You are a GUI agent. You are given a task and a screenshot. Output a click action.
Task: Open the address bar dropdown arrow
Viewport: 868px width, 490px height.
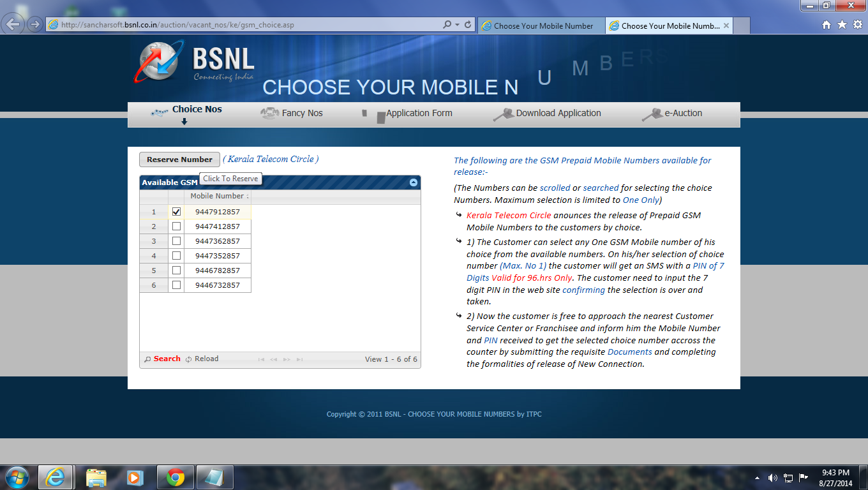(x=457, y=25)
